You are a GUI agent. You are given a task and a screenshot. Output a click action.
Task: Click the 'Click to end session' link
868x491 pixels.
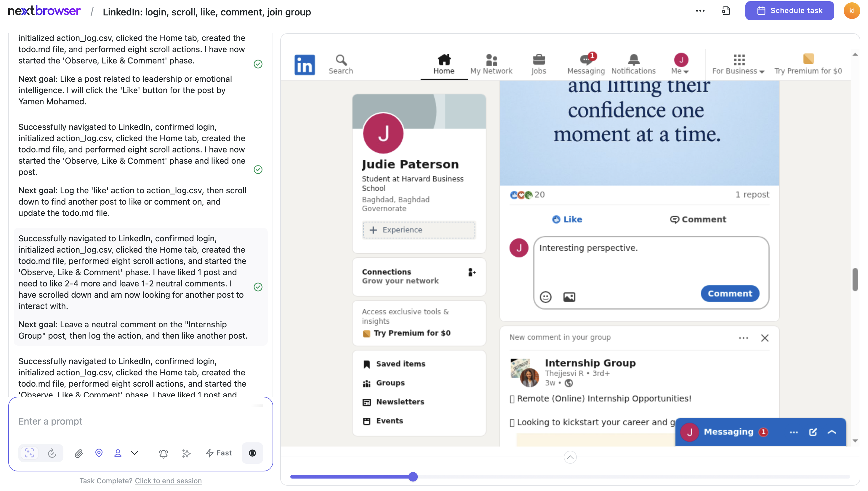coord(168,481)
